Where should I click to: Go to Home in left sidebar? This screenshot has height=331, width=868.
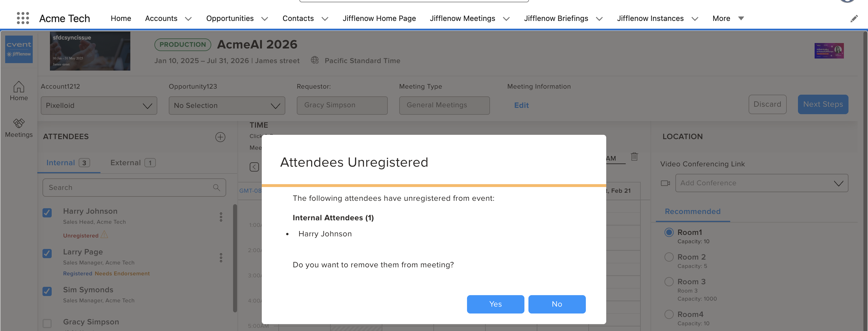coord(19,91)
